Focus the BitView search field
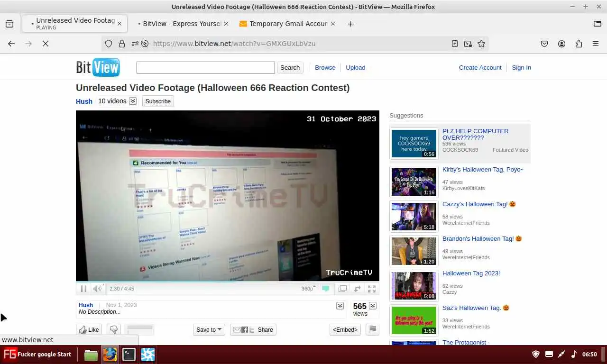 click(x=206, y=67)
